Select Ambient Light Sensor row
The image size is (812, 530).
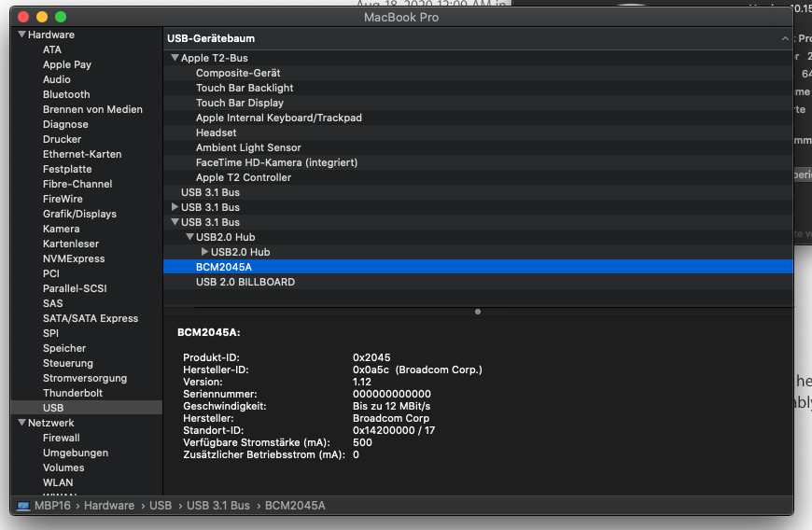[478, 147]
